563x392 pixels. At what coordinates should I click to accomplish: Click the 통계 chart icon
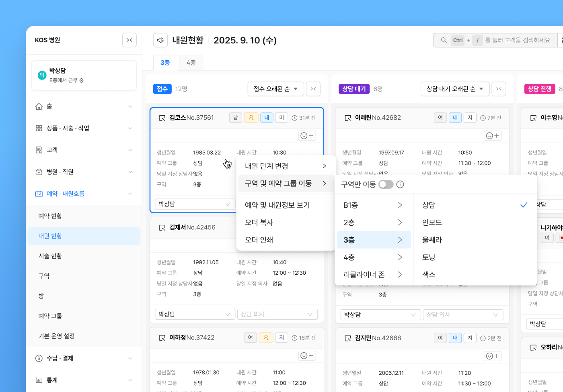pos(39,380)
